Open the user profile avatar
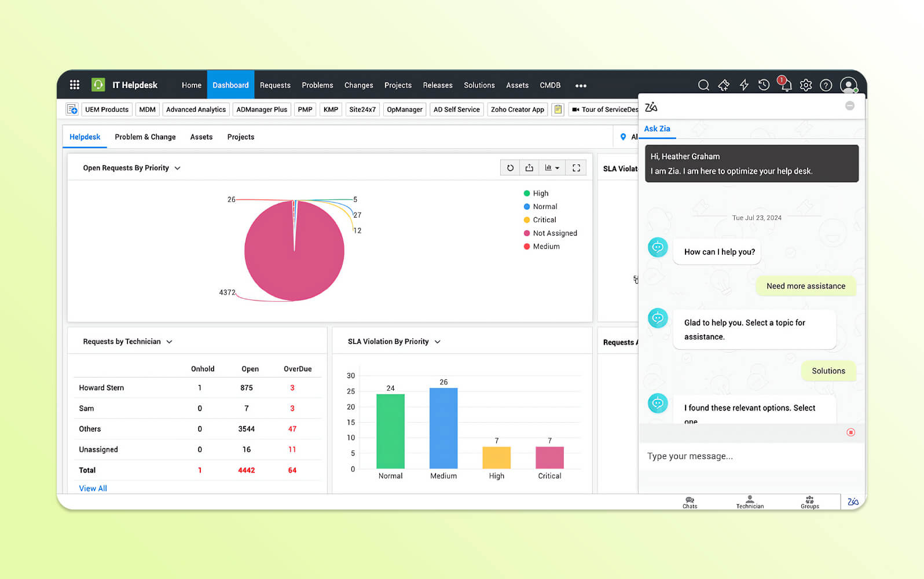This screenshot has width=924, height=579. point(849,85)
